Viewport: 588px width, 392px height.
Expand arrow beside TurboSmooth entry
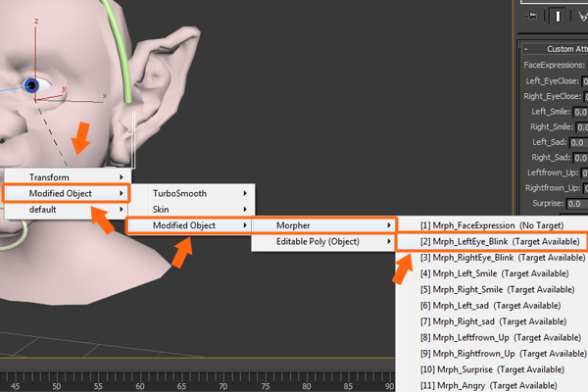245,193
